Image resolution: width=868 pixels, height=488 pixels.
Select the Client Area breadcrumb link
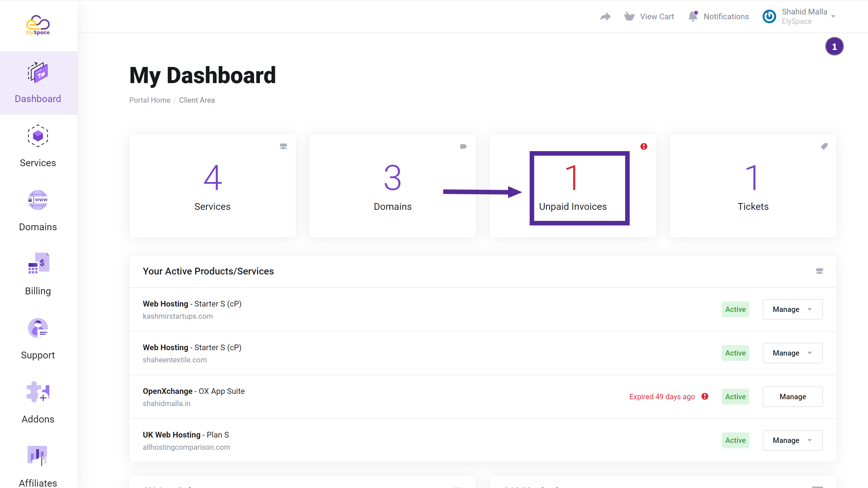click(x=197, y=100)
